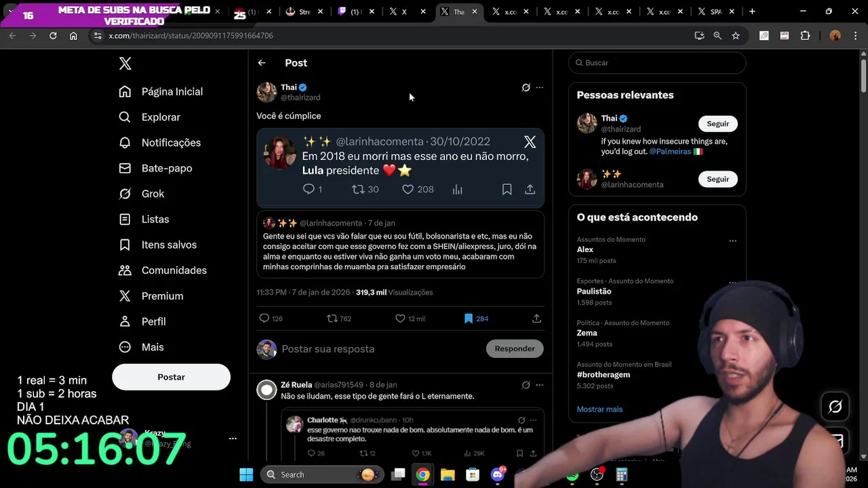Click the Postar button
Image resolution: width=868 pixels, height=488 pixels.
pos(171,377)
